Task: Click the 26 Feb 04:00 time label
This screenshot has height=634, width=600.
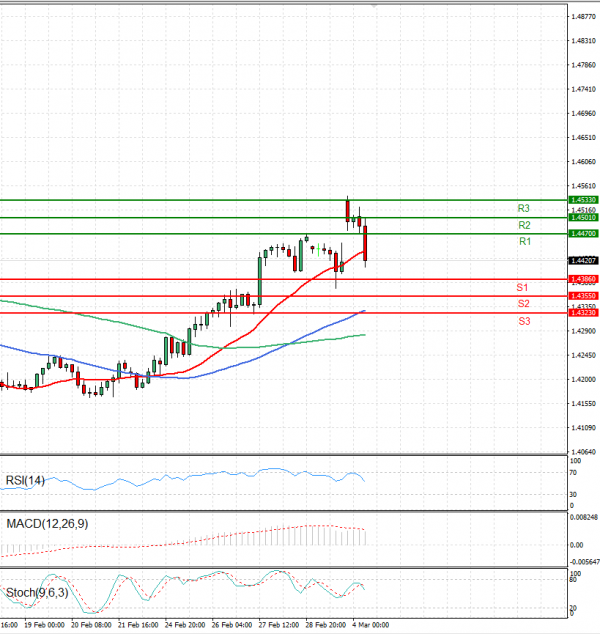Action: [x=232, y=625]
